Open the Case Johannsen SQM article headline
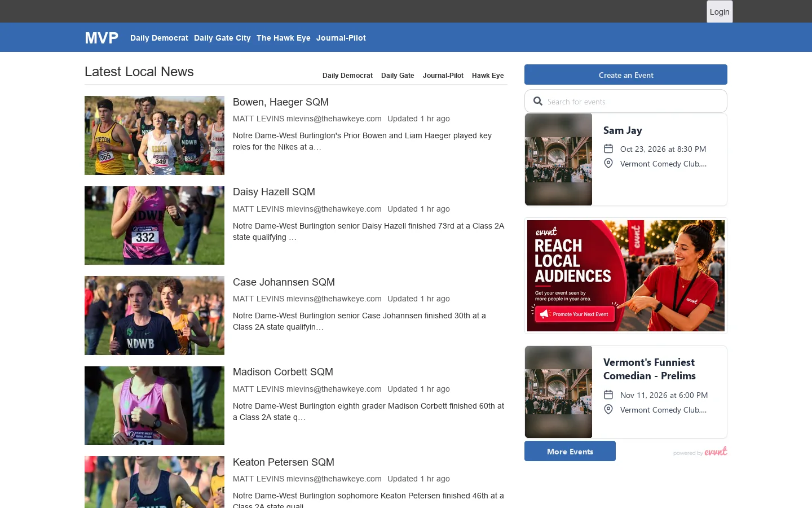This screenshot has height=508, width=812. [284, 282]
